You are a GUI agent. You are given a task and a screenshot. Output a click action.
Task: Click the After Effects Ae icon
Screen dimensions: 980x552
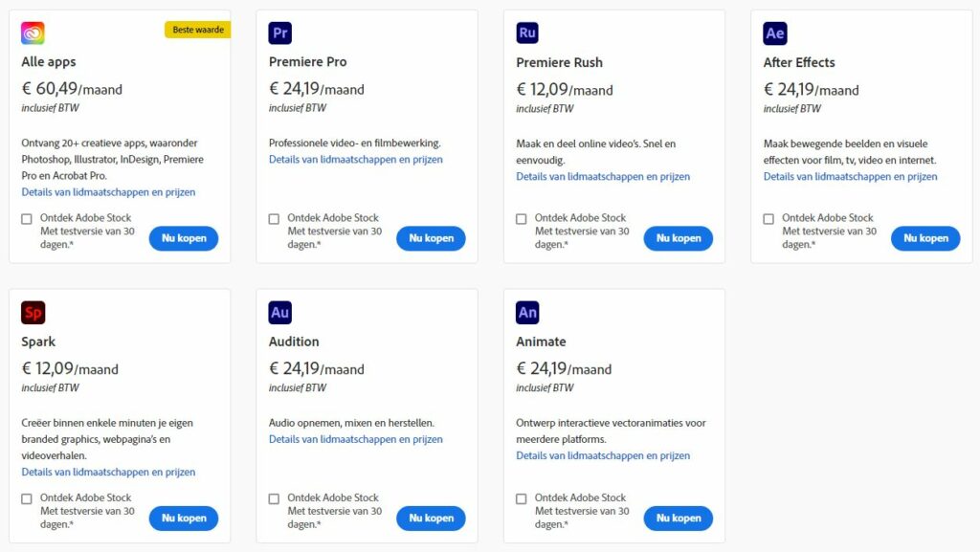(775, 33)
